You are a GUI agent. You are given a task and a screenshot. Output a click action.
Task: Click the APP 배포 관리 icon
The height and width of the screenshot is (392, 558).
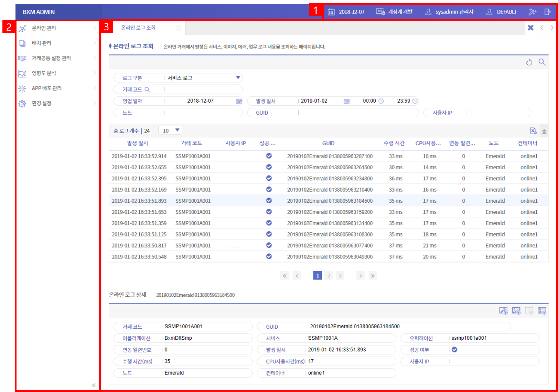(x=22, y=88)
